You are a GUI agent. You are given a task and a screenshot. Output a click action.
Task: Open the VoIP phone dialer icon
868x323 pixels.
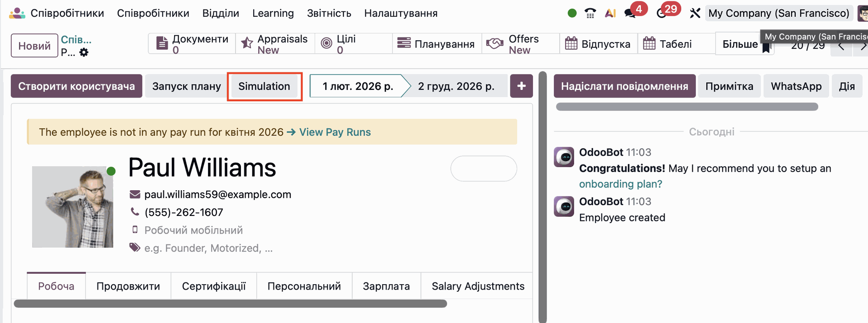tap(590, 14)
